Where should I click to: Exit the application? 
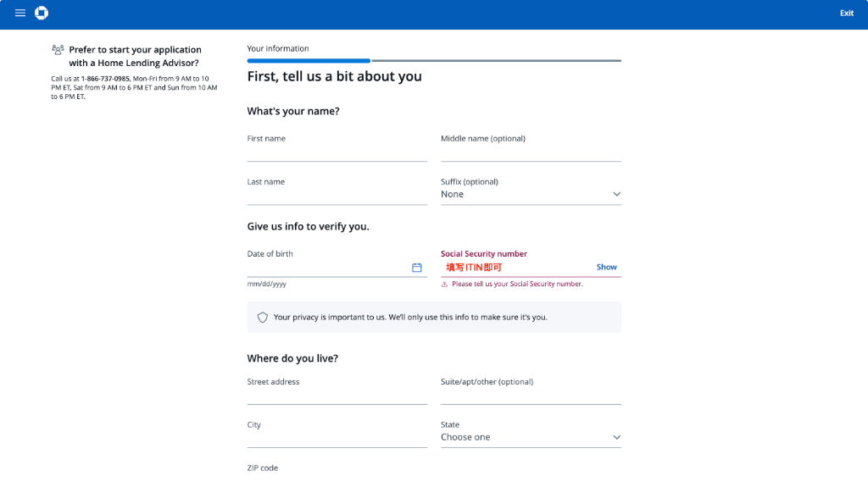(847, 14)
